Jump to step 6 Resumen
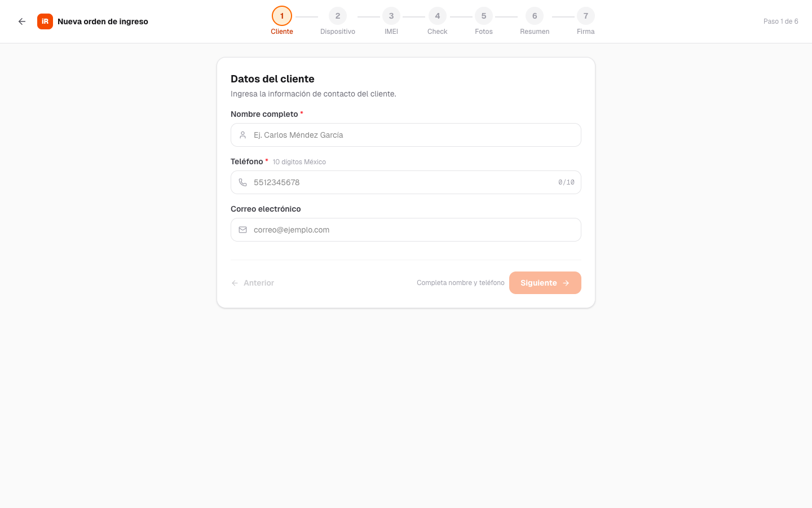This screenshot has height=508, width=812. click(535, 16)
